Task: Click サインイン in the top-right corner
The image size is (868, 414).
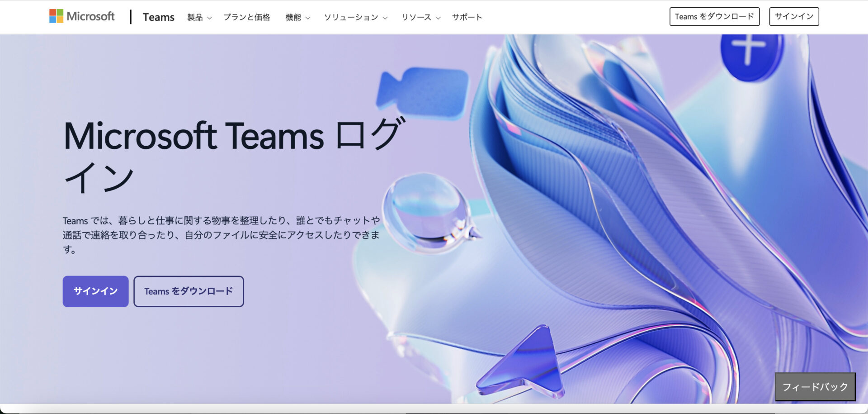Action: click(x=794, y=16)
